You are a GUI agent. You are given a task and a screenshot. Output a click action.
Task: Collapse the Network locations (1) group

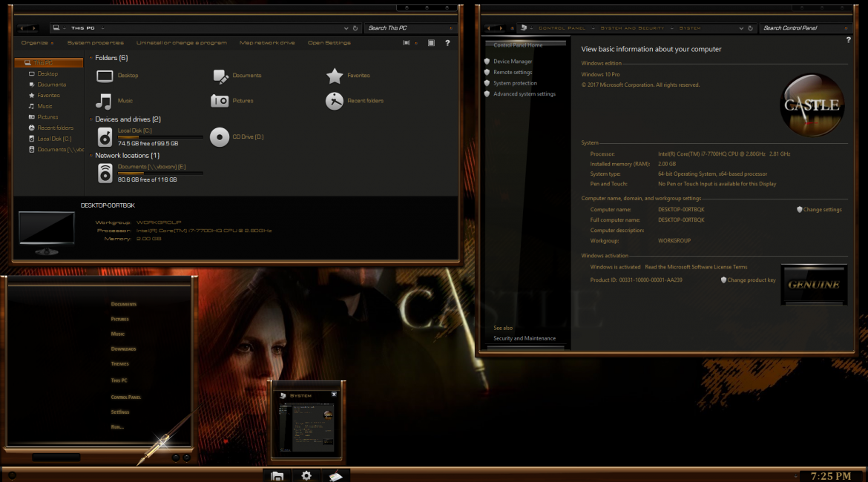[91, 156]
